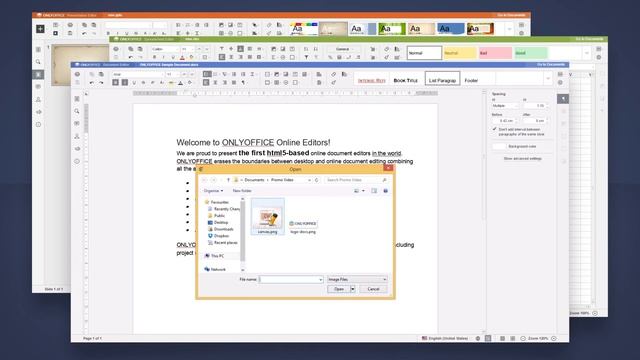This screenshot has width=640, height=360.
Task: Select Intense Reference style
Action: (x=371, y=80)
